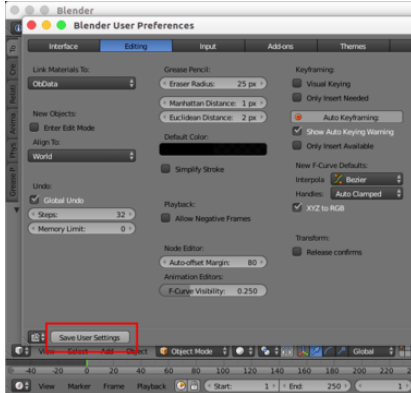Switch to the Interface tab
This screenshot has height=393, width=411.
pos(64,46)
